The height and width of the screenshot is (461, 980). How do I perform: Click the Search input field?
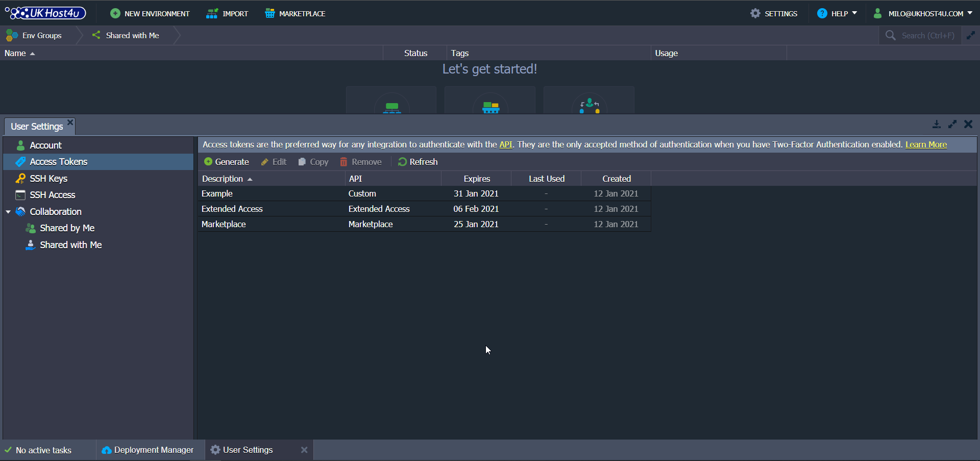[928, 35]
